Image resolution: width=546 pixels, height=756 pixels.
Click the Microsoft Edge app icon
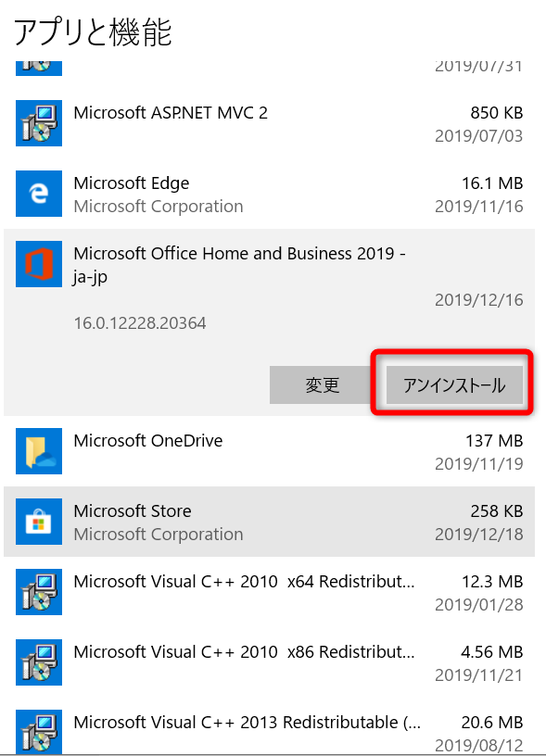[39, 194]
